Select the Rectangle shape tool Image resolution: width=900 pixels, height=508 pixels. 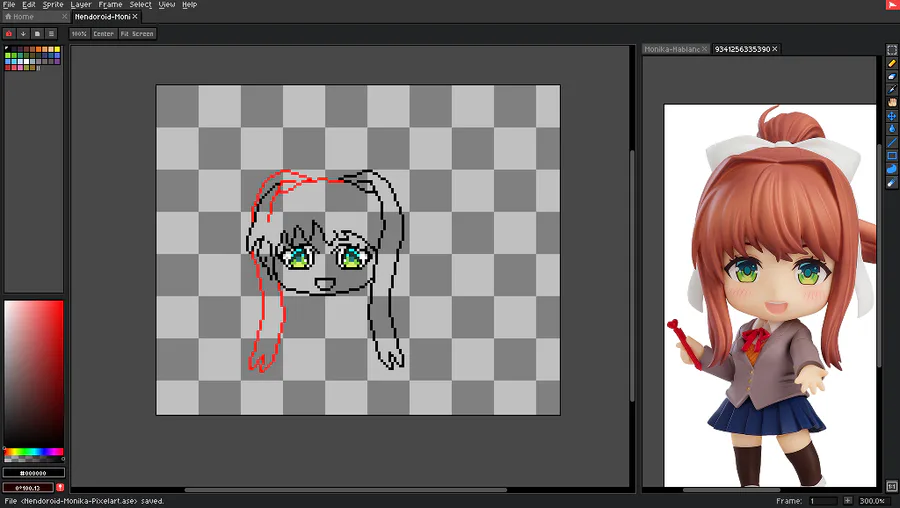click(891, 156)
